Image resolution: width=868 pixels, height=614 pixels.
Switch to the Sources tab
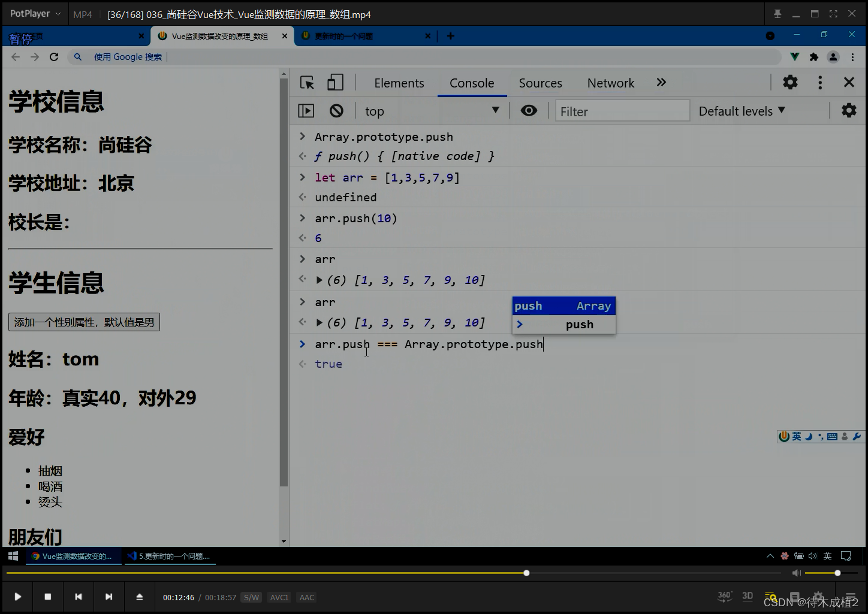pyautogui.click(x=540, y=83)
